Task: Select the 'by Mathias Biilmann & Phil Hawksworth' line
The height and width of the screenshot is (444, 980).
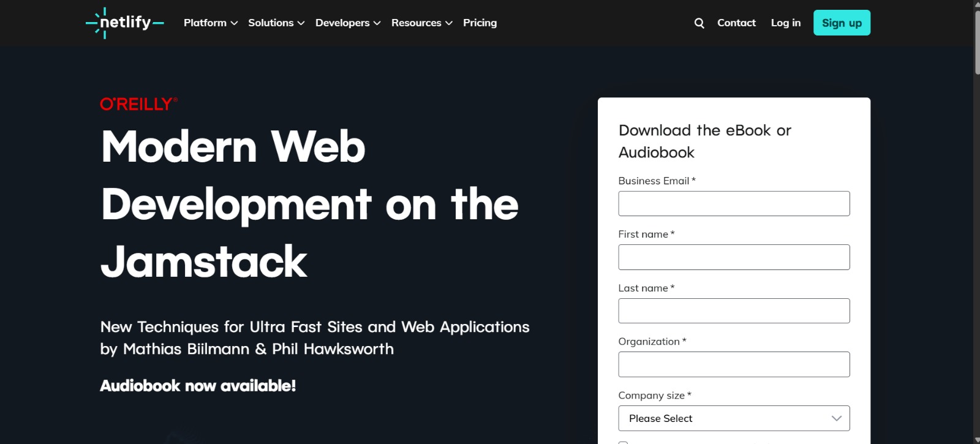Action: click(247, 349)
